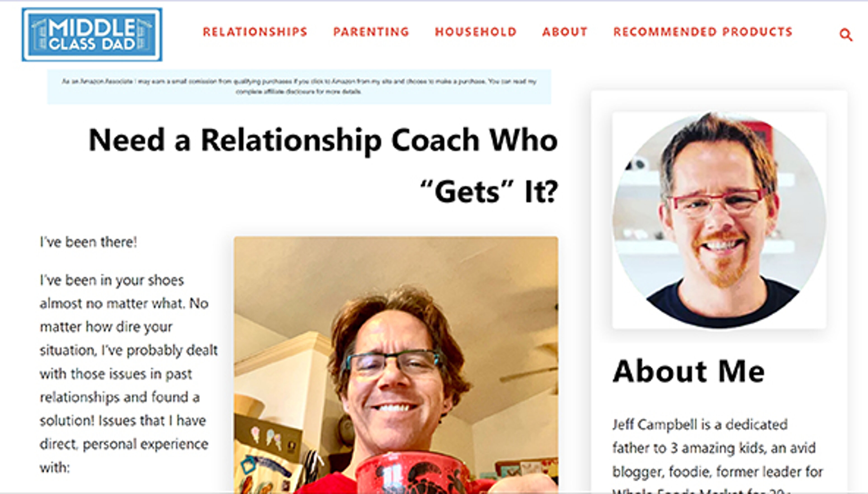
Task: Click the About Me sidebar heading
Action: pos(689,371)
